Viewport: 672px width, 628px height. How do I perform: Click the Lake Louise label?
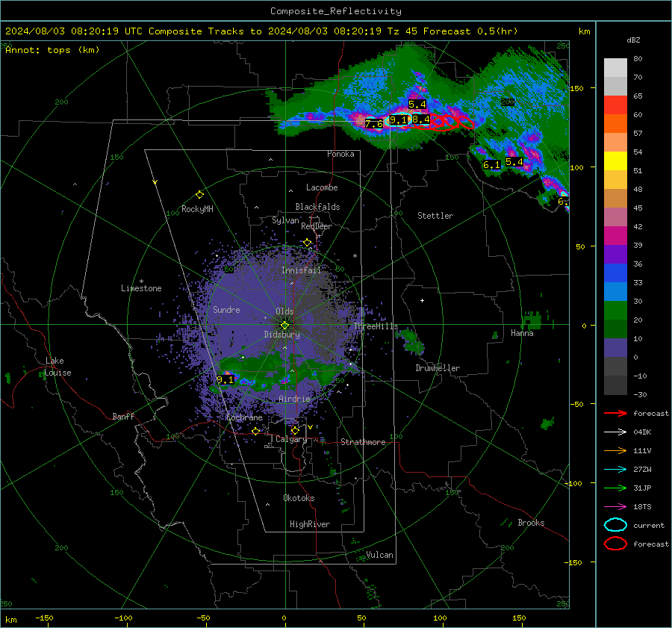click(x=57, y=367)
